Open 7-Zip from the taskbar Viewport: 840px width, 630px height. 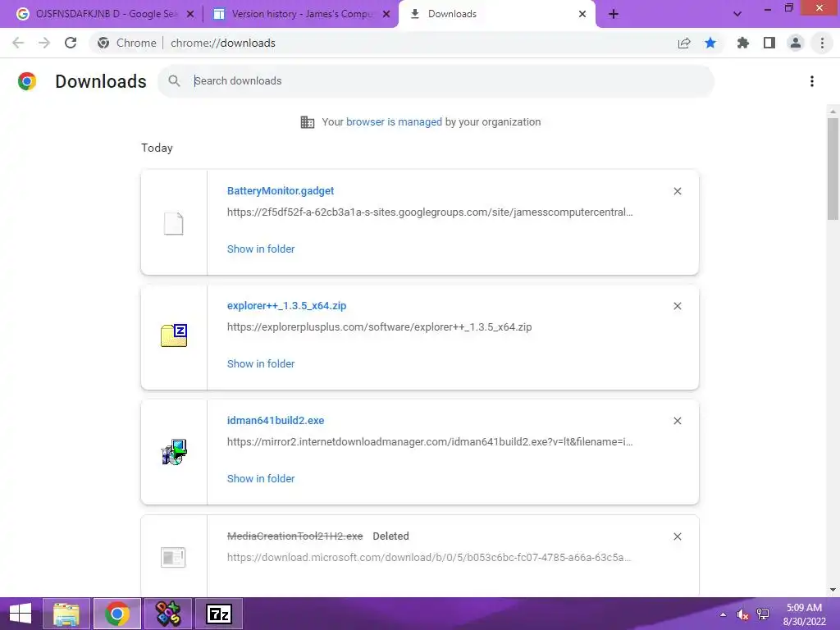click(219, 614)
